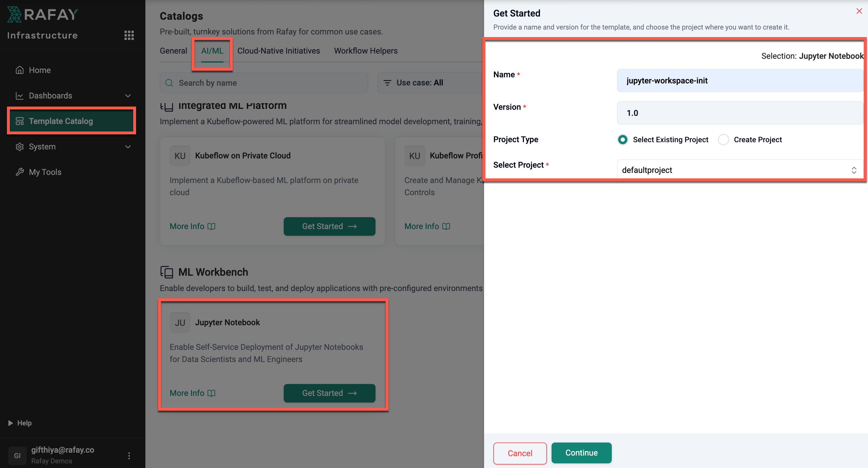Click book icon beside Kubeflow on Private Cloud More Info
Image resolution: width=868 pixels, height=468 pixels.
(x=211, y=226)
